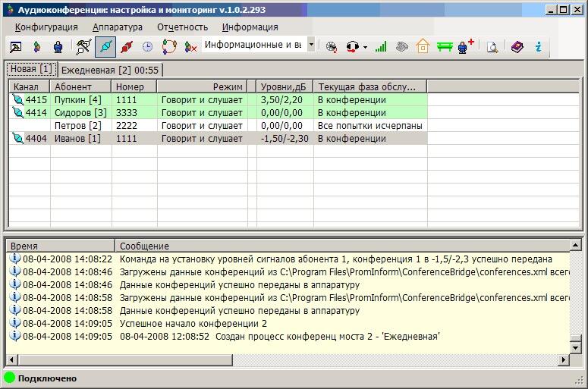Click the Время log column header

pyautogui.click(x=60, y=246)
